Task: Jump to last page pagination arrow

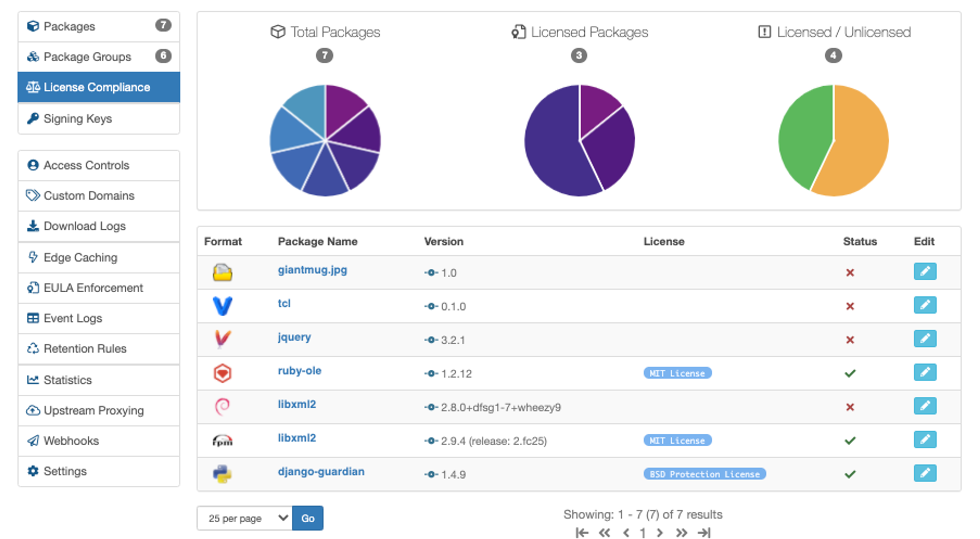Action: [x=704, y=533]
